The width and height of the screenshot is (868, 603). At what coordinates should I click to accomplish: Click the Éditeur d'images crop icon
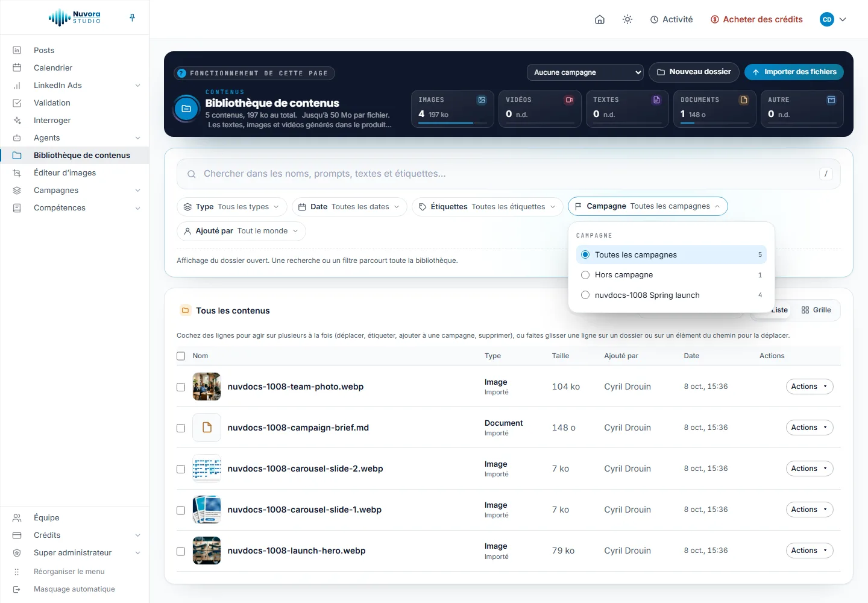coord(17,172)
